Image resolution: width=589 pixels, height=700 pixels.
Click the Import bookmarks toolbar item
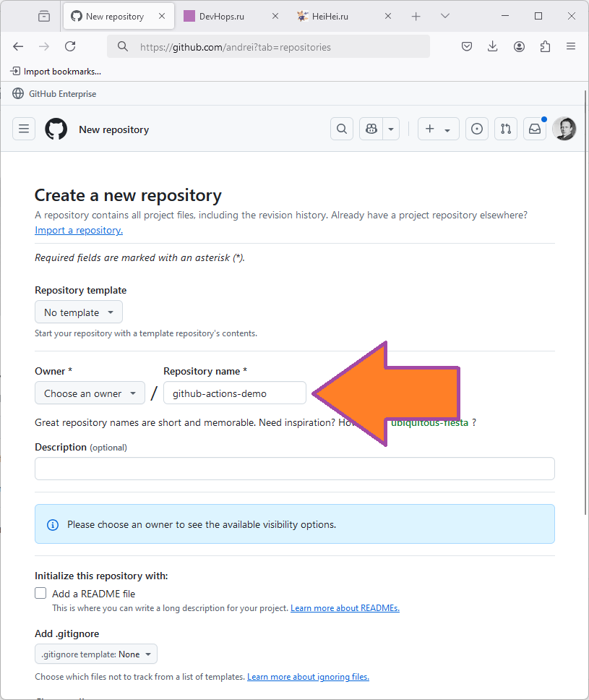click(x=56, y=72)
